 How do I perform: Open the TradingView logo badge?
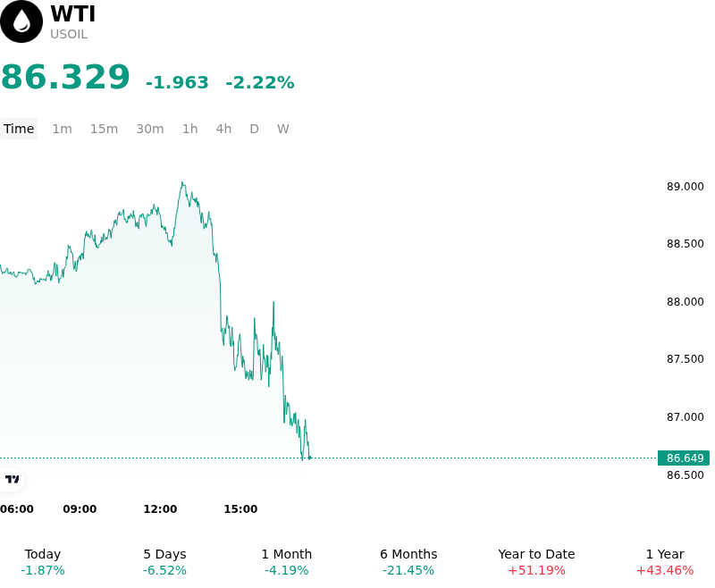[12, 479]
